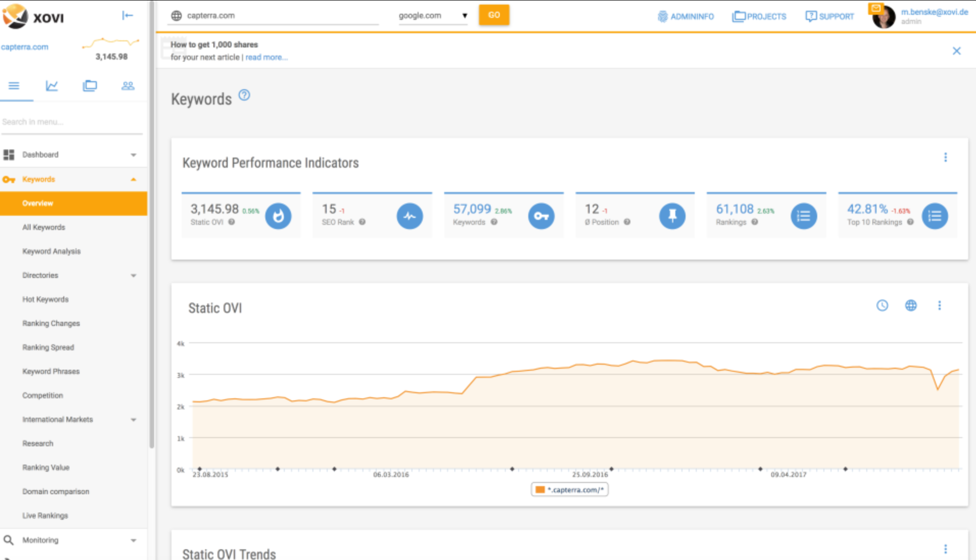Click the Ø Position pin icon
Image resolution: width=976 pixels, height=560 pixels.
pyautogui.click(x=672, y=216)
